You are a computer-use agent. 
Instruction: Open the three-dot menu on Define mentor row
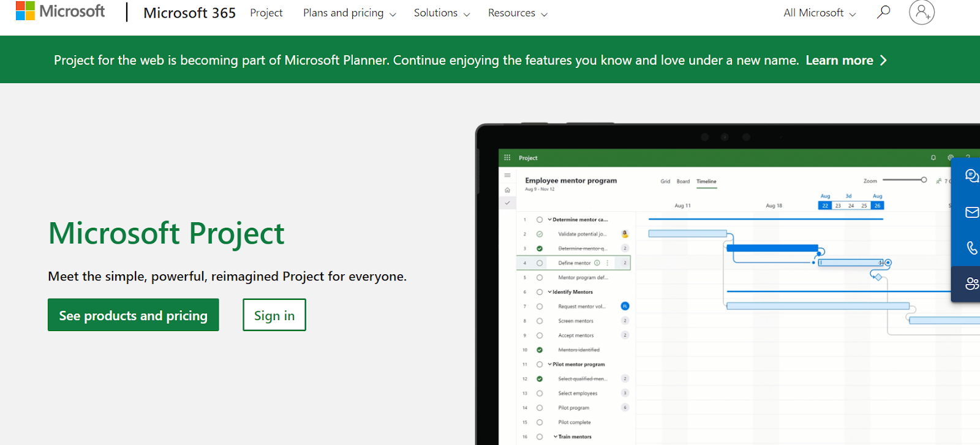click(608, 263)
